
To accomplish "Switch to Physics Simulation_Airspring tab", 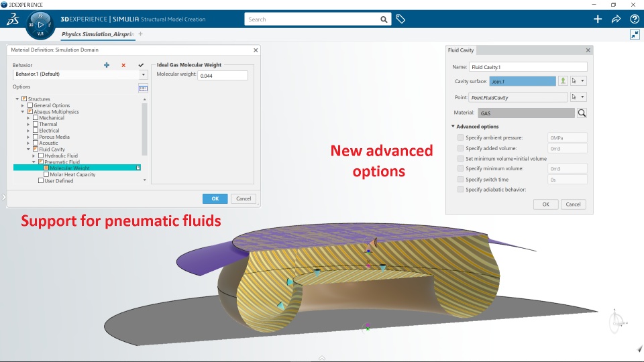I will click(98, 34).
